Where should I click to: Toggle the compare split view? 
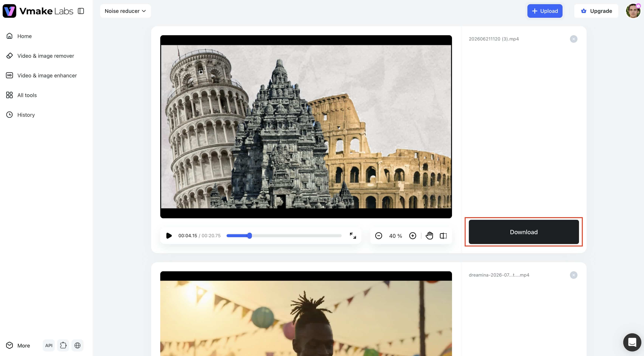coord(443,236)
